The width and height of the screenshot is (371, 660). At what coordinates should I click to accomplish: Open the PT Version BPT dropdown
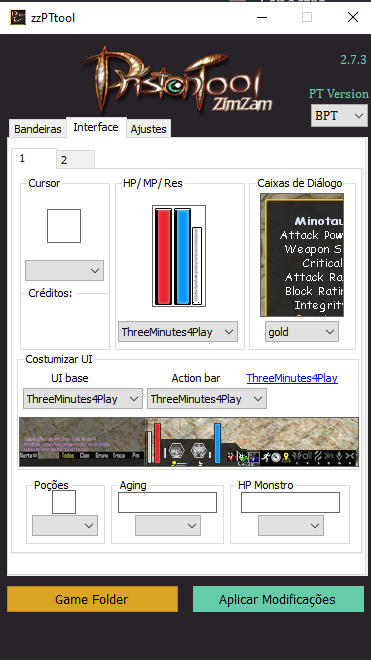[339, 115]
